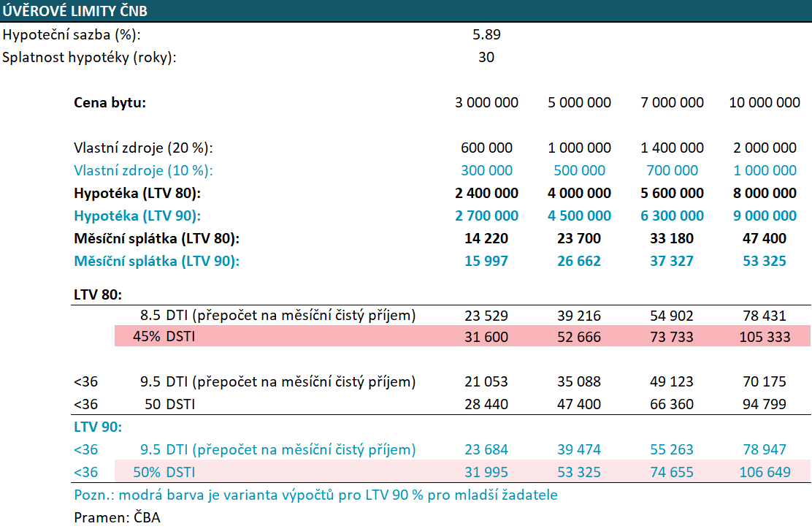
Task: Select the mortgage amount 2 400 000
Action: [486, 193]
